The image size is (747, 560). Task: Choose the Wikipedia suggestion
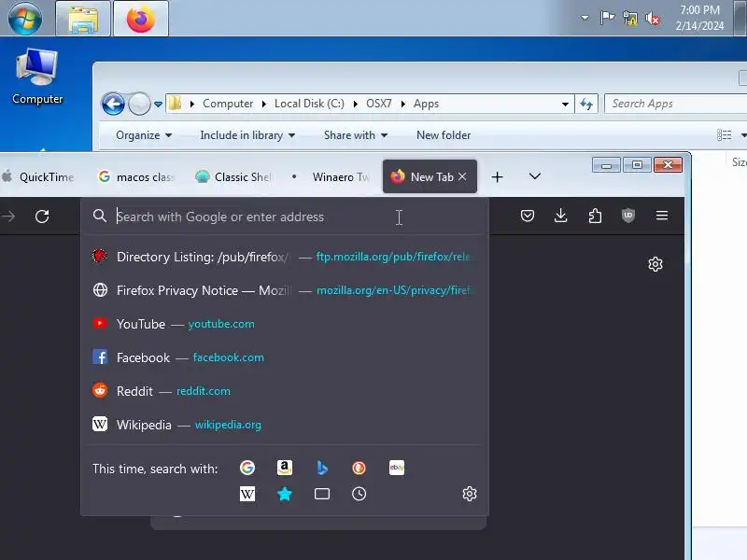[x=285, y=425]
